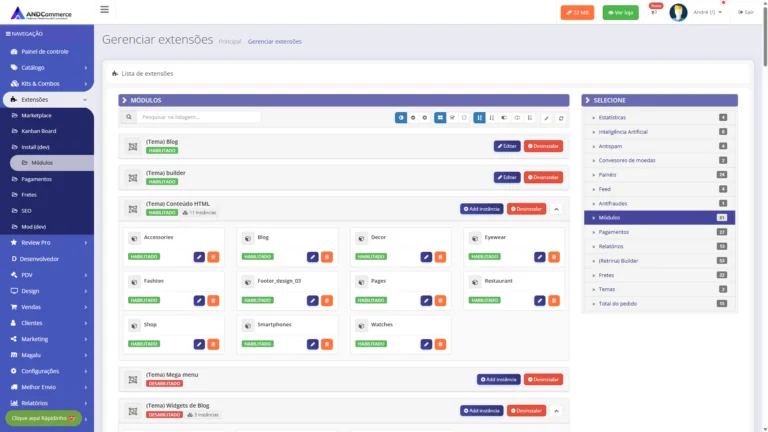
Task: Switch to grid view in the modules toolbar
Action: point(440,118)
